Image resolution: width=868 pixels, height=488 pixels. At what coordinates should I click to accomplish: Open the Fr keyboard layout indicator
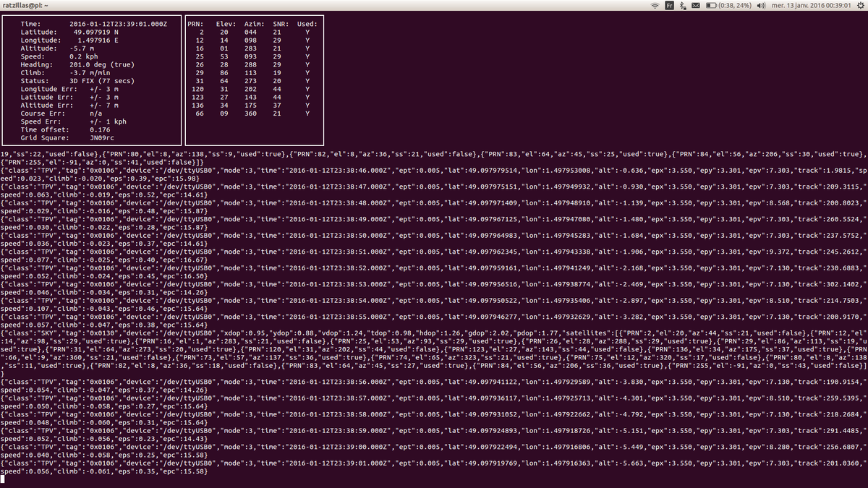(669, 5)
